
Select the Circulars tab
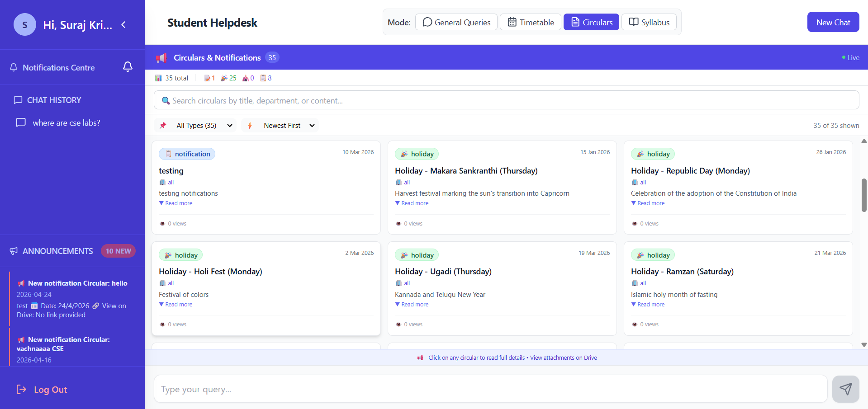coord(591,22)
